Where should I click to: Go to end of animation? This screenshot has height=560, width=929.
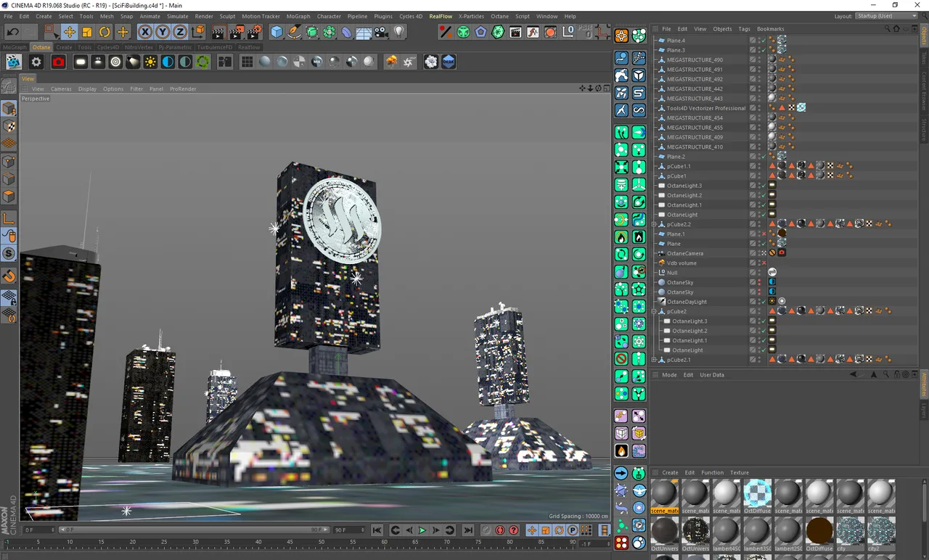[468, 530]
